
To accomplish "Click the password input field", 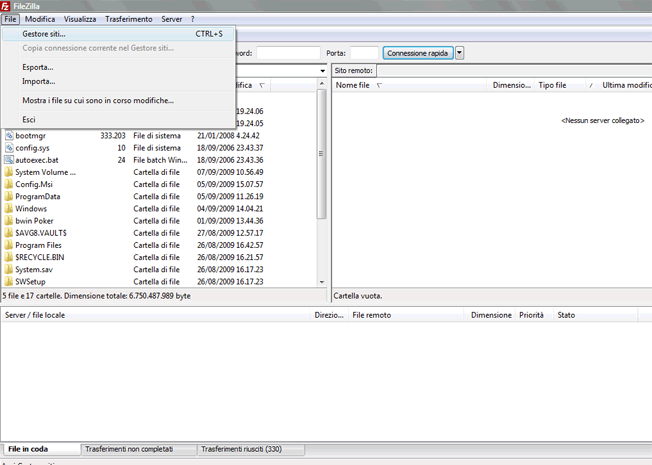I will [x=288, y=53].
